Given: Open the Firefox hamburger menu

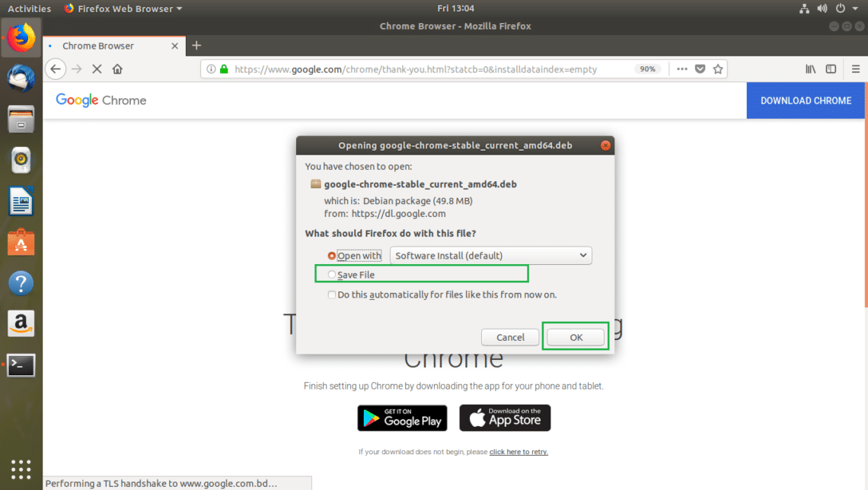Looking at the screenshot, I should 856,69.
